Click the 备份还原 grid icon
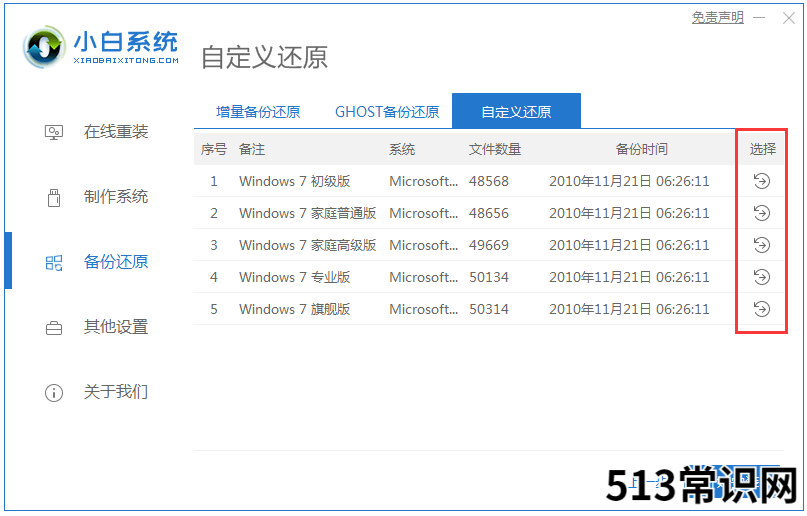807x516 pixels. pyautogui.click(x=54, y=262)
